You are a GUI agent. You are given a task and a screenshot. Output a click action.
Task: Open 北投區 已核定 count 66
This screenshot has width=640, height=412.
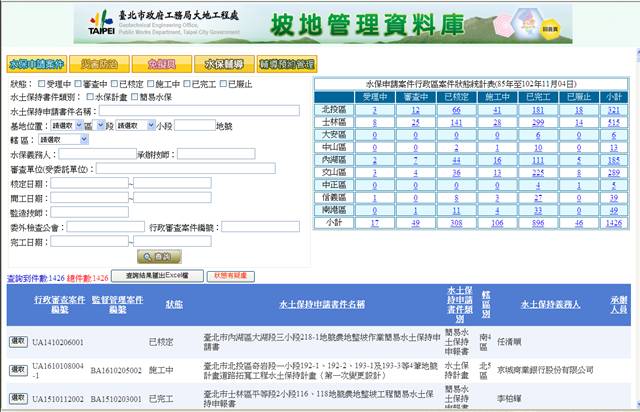pyautogui.click(x=456, y=110)
